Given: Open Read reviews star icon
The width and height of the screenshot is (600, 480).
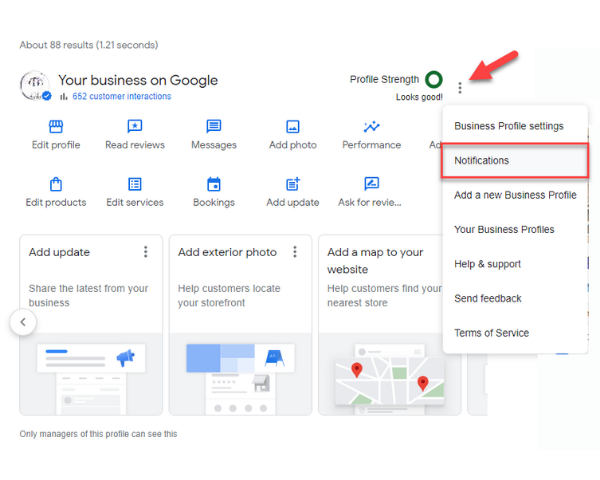Looking at the screenshot, I should tap(135, 126).
